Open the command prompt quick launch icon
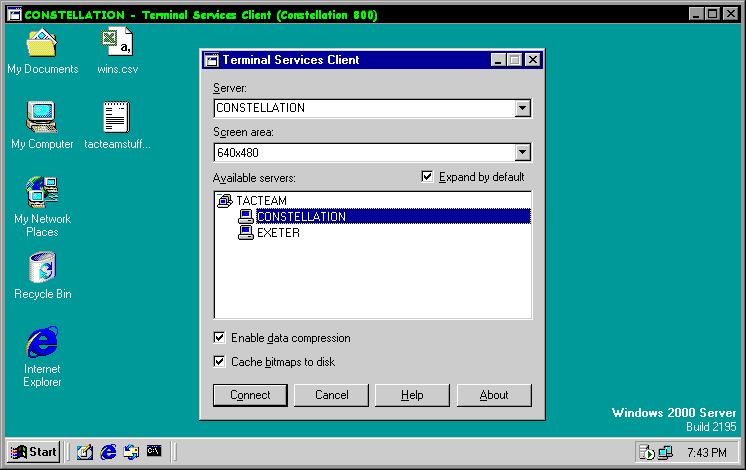The image size is (746, 470). point(154,451)
